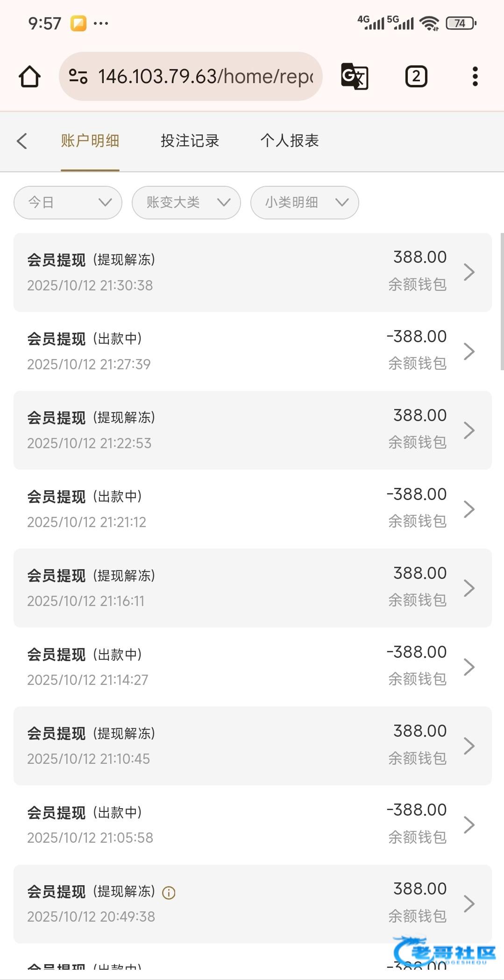
Task: Open the Google Translate page icon
Action: point(355,77)
